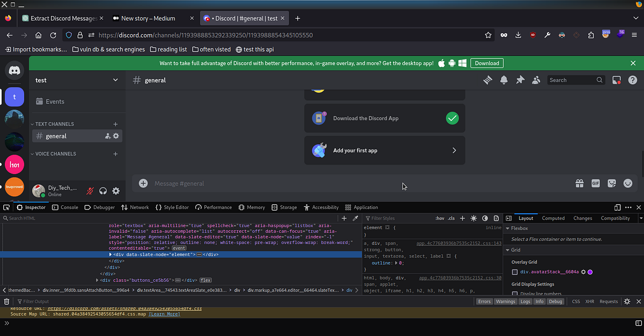Image resolution: width=644 pixels, height=336 pixels.
Task: Open the sticker picker
Action: [611, 183]
